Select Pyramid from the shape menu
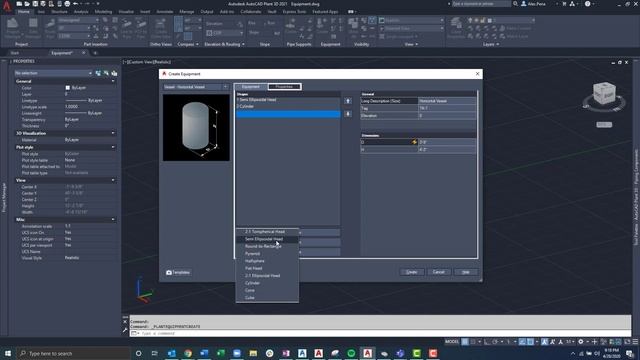Image resolution: width=640 pixels, height=360 pixels. click(267, 254)
